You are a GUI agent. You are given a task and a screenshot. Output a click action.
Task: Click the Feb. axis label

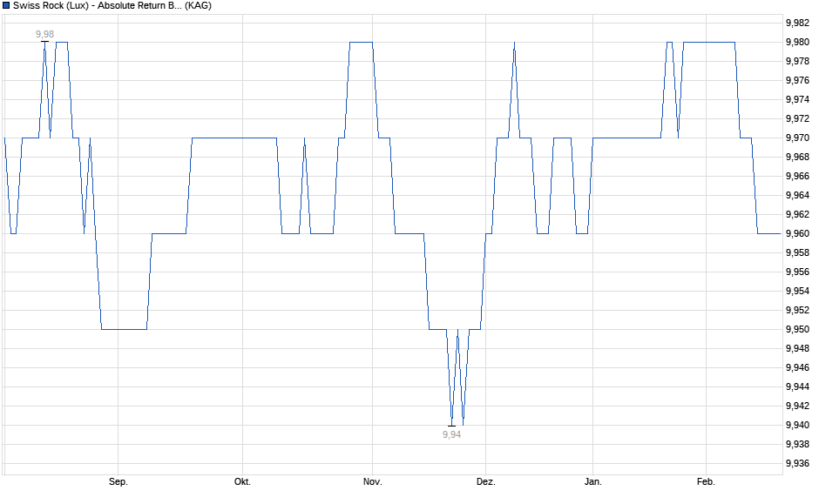point(707,480)
